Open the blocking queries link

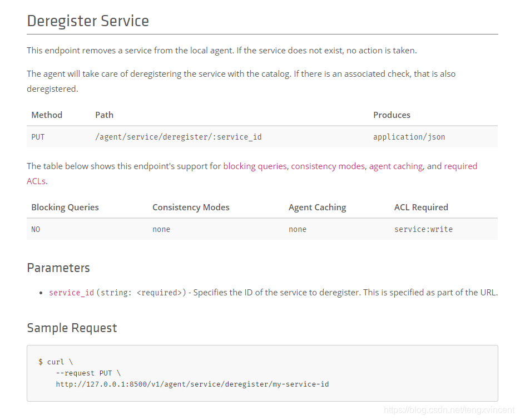(x=255, y=166)
